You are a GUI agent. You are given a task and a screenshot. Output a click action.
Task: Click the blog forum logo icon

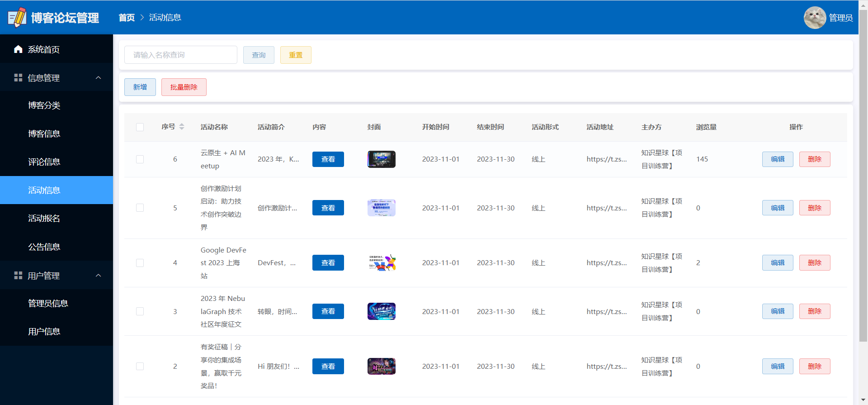(17, 18)
